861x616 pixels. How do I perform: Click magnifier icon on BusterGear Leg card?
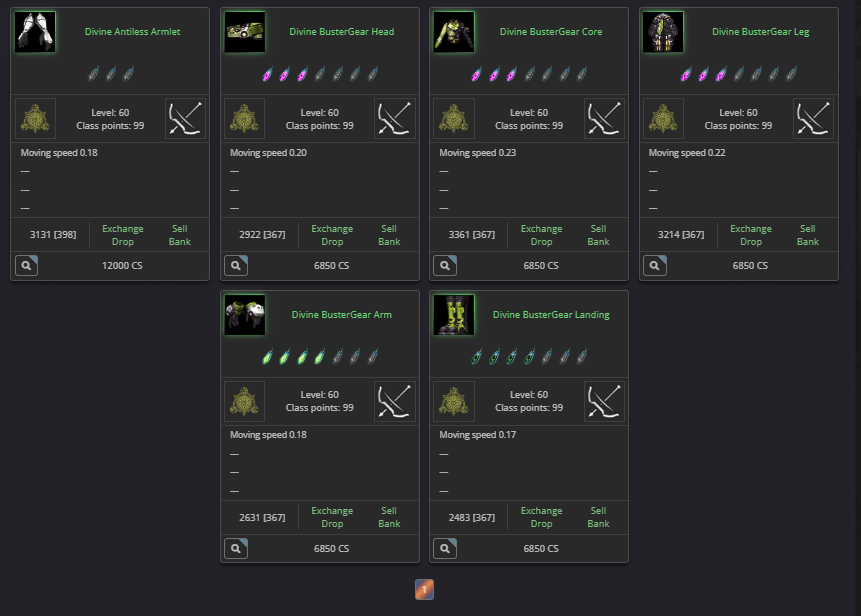pos(655,266)
